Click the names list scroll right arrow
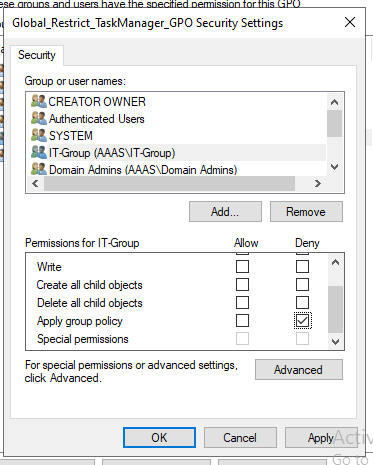This screenshot has height=465, width=373. 318,183
